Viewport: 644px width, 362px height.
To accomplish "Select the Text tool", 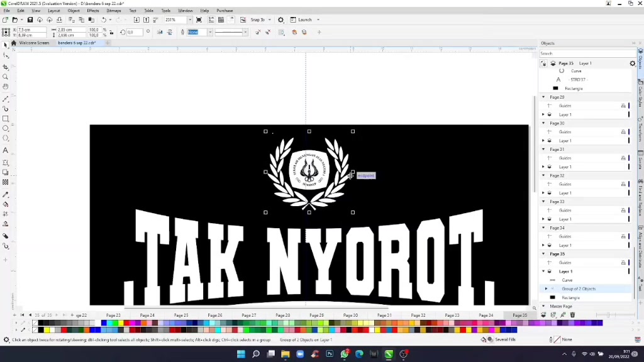I will point(5,150).
